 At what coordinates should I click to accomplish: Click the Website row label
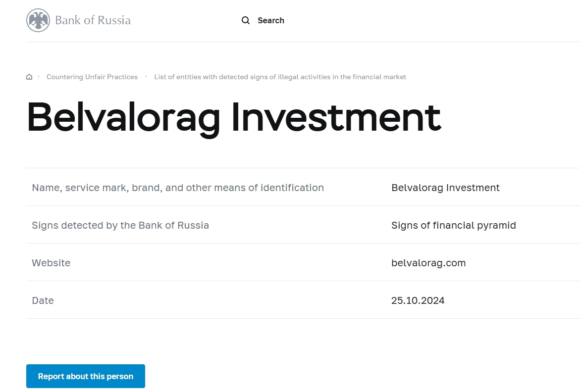tap(51, 263)
